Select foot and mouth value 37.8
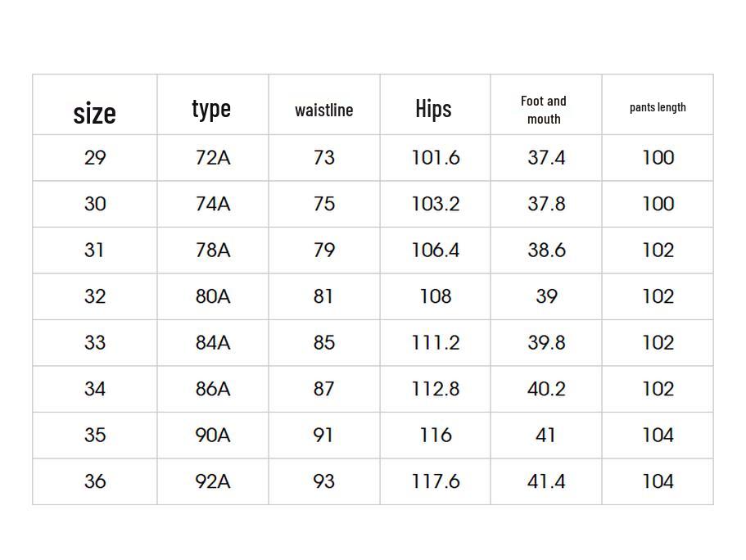Viewport: 746px width, 560px height. pos(546,204)
